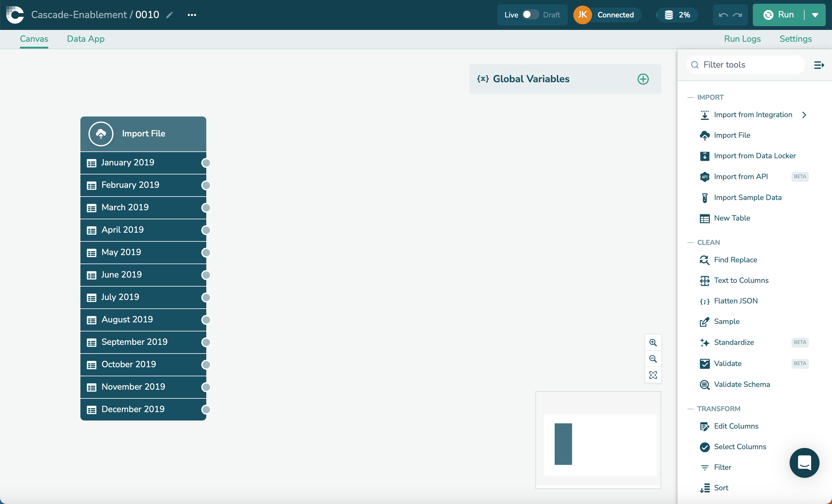Click the undo arrow icon

point(723,15)
